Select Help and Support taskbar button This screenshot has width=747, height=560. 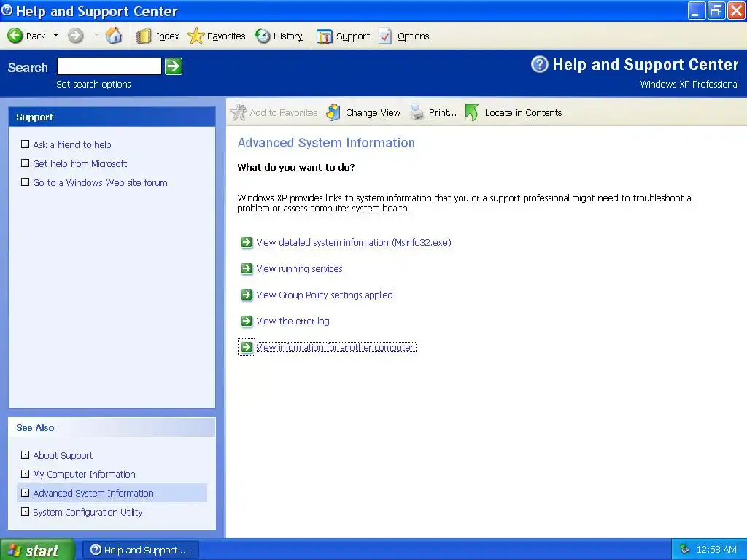[x=141, y=550]
